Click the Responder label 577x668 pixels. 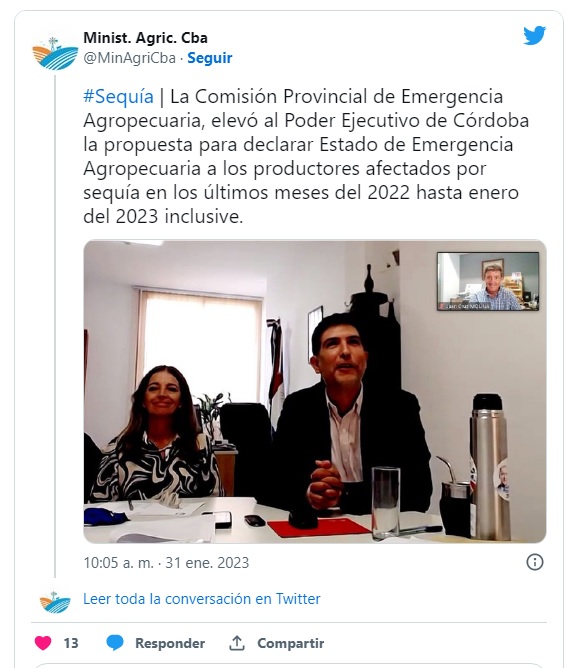pos(170,643)
